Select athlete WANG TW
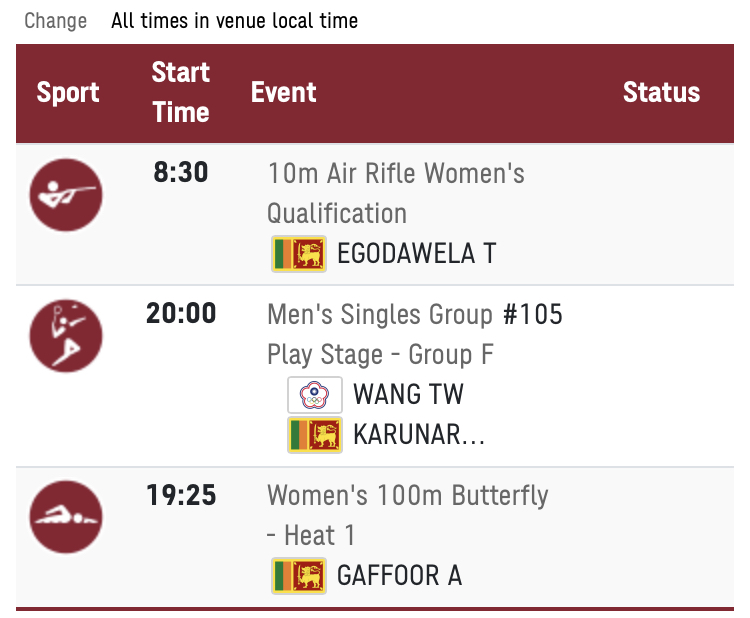This screenshot has width=750, height=618. pyautogui.click(x=408, y=394)
